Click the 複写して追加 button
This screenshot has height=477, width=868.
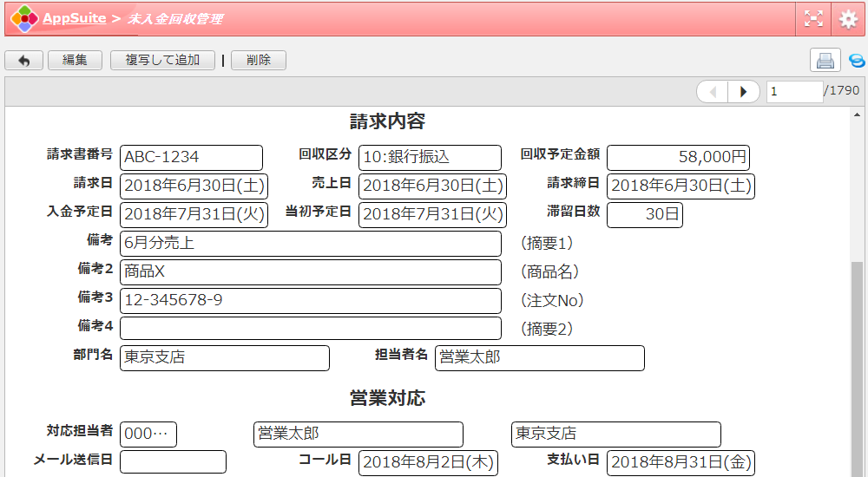click(x=162, y=60)
